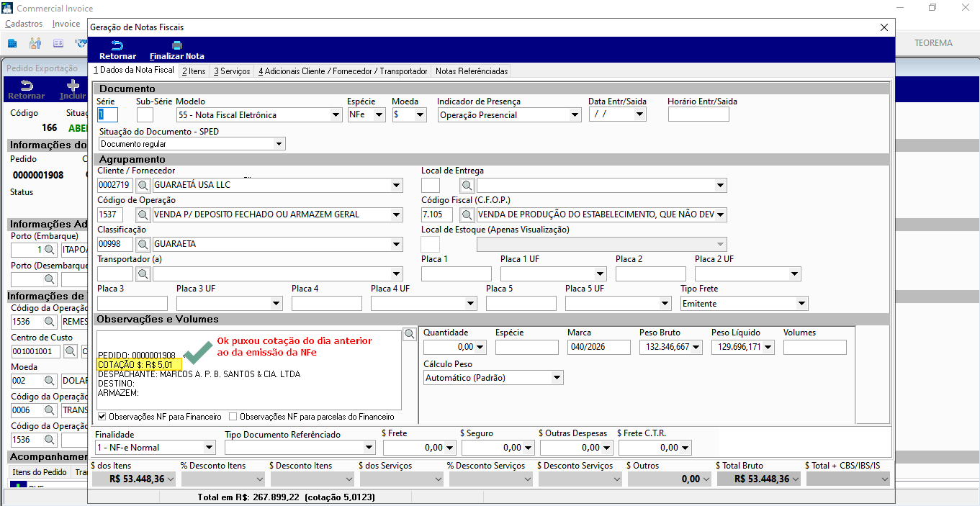The image size is (980, 506).
Task: Open Código de Operação 1537 search magnifier
Action: 143,214
